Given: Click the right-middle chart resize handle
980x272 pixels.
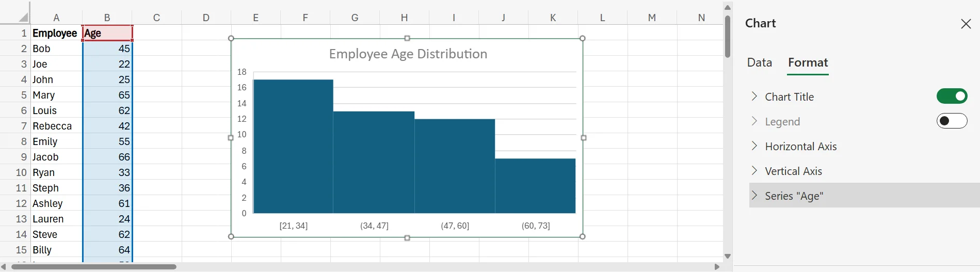Looking at the screenshot, I should [x=584, y=138].
